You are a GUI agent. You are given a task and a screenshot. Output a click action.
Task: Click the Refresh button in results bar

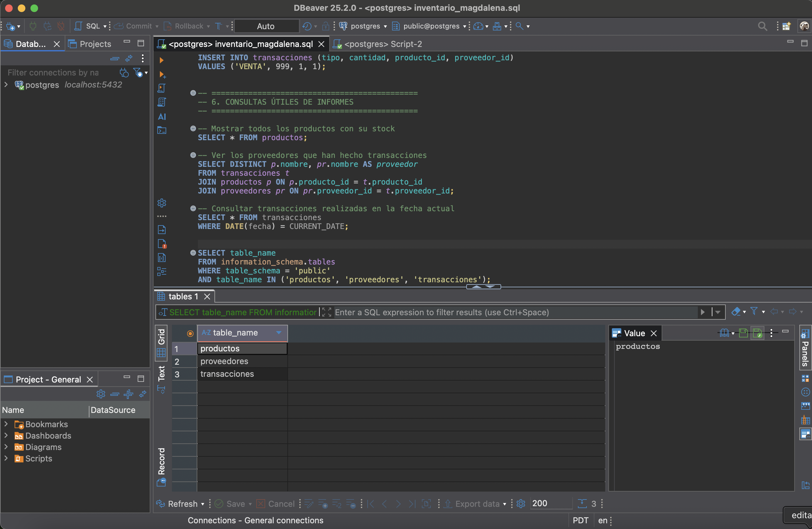tap(177, 503)
